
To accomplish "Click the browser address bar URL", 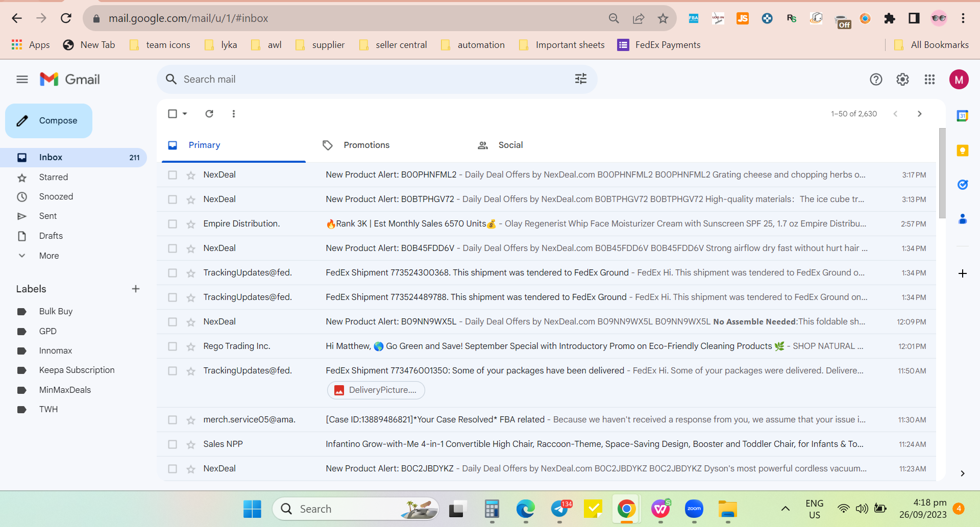I will pos(188,18).
